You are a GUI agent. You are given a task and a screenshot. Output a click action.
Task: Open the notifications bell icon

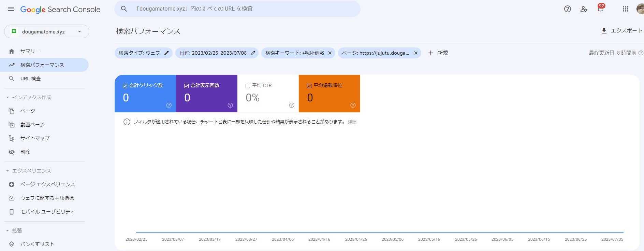(x=600, y=9)
